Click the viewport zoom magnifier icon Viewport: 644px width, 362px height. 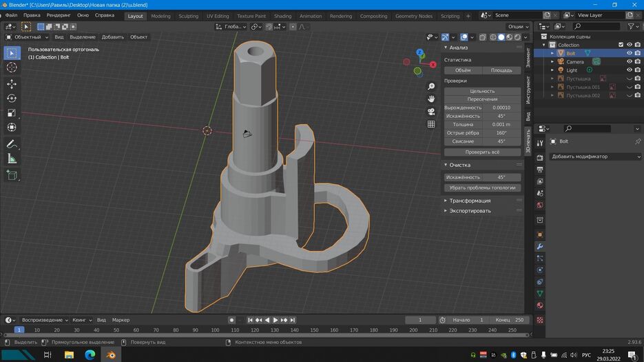click(x=431, y=86)
